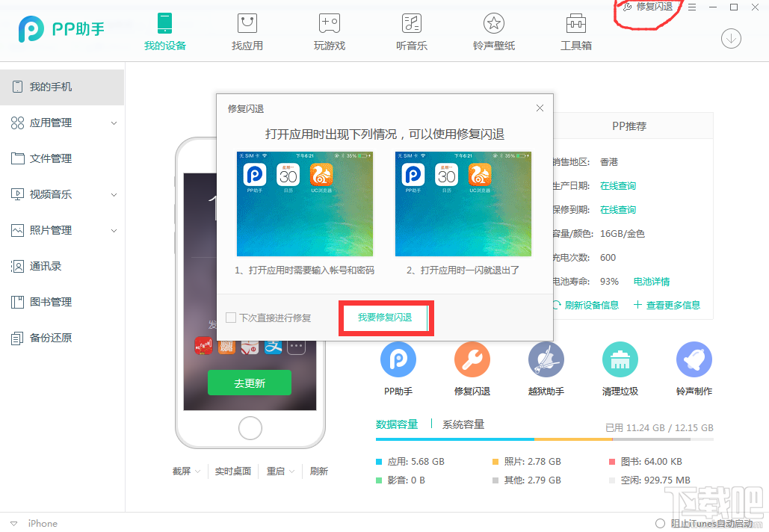Toggle 阻止iTunes自动启动 option

pyautogui.click(x=661, y=523)
